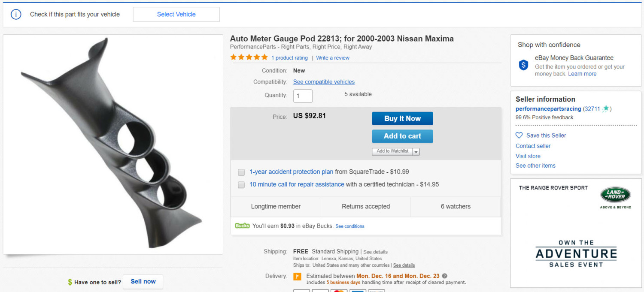The width and height of the screenshot is (644, 292).
Task: Tick the 1-year accident protection plan checkbox
Action: tap(241, 172)
